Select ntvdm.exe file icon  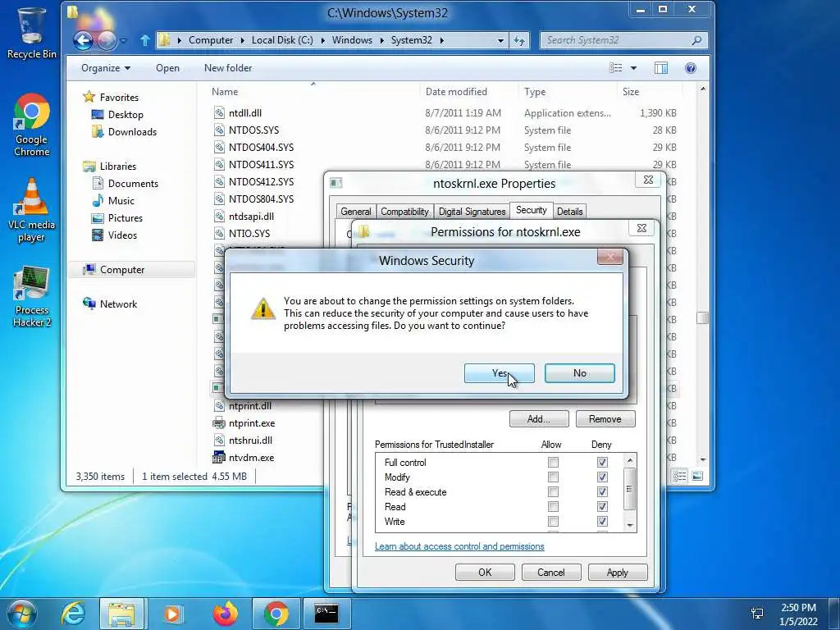[x=219, y=458]
